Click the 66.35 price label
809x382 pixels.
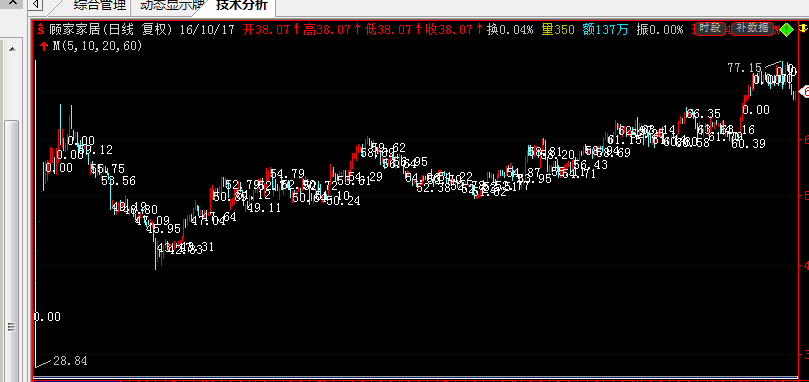(704, 114)
